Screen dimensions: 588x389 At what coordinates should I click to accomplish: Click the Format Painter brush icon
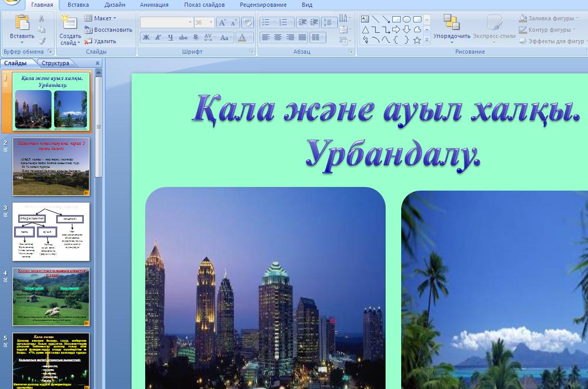41,41
